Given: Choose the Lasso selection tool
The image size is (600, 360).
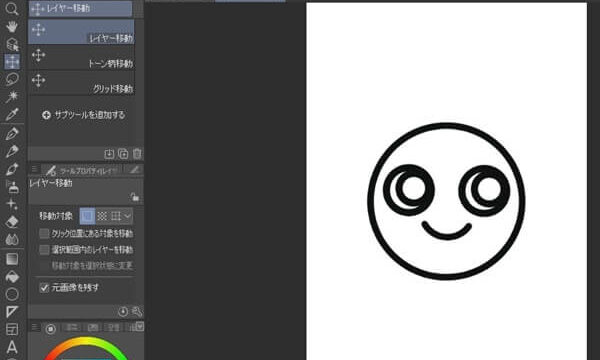Looking at the screenshot, I should pyautogui.click(x=12, y=79).
